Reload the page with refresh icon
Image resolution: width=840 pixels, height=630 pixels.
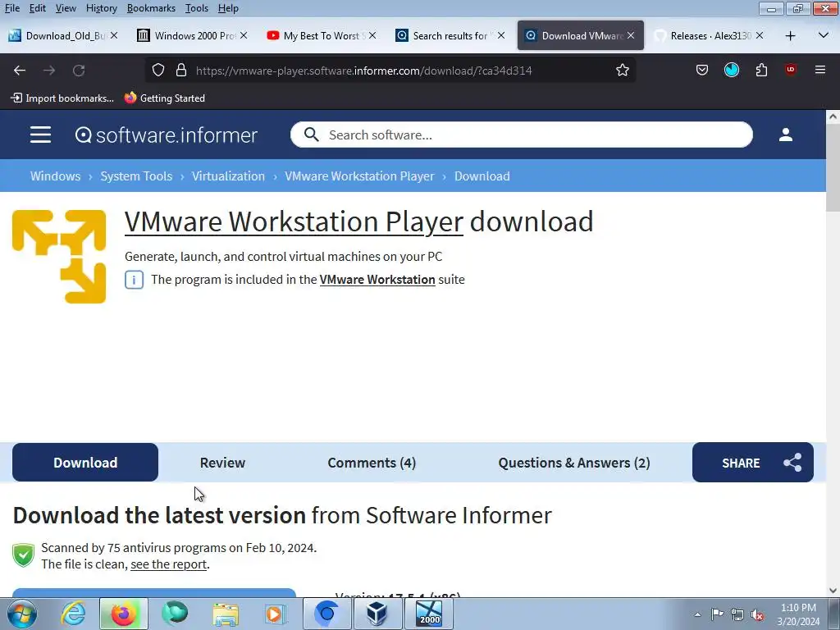79,71
